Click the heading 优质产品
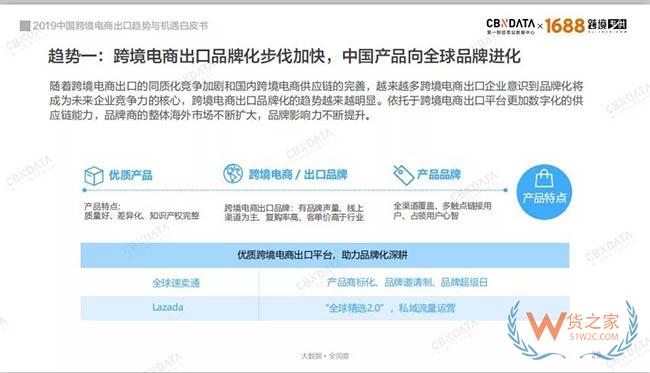Screen dimensions: 650x373 coord(131,175)
